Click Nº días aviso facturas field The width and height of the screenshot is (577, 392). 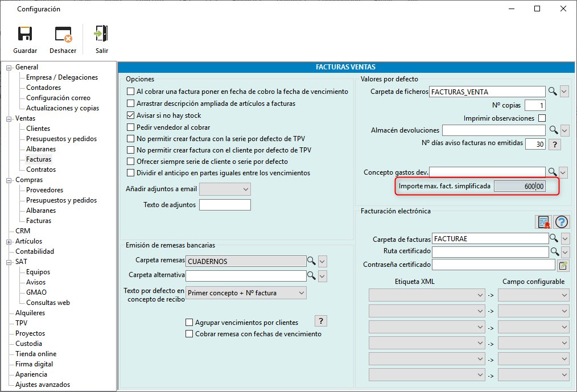535,144
